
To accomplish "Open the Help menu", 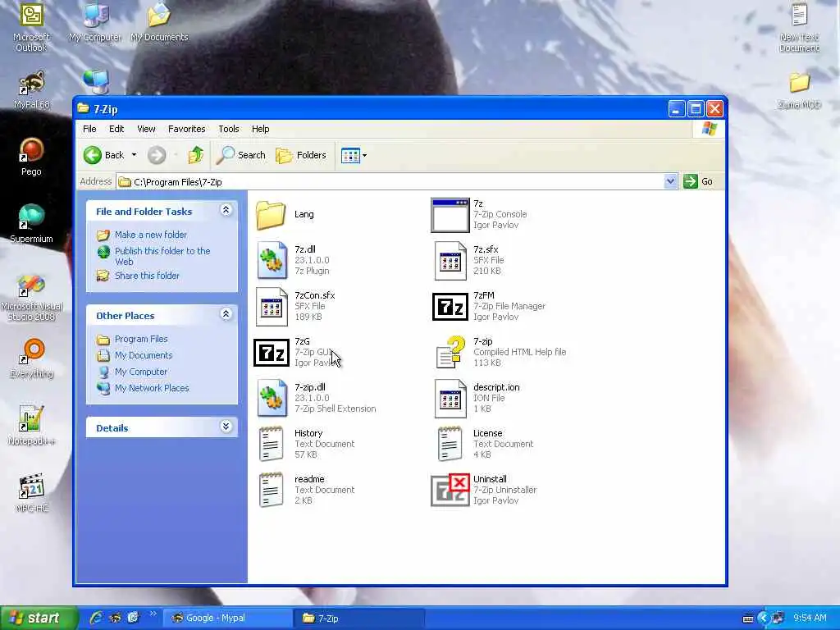I will pos(260,129).
